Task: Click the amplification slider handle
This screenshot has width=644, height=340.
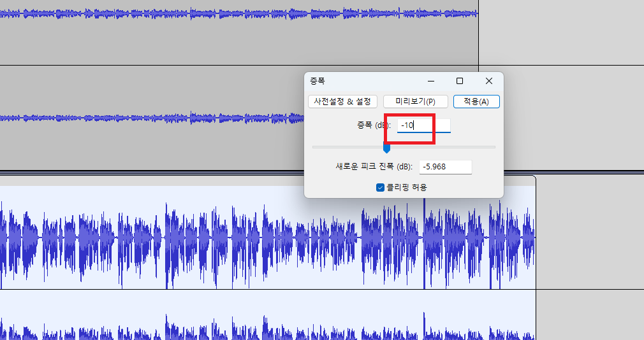Action: [386, 148]
